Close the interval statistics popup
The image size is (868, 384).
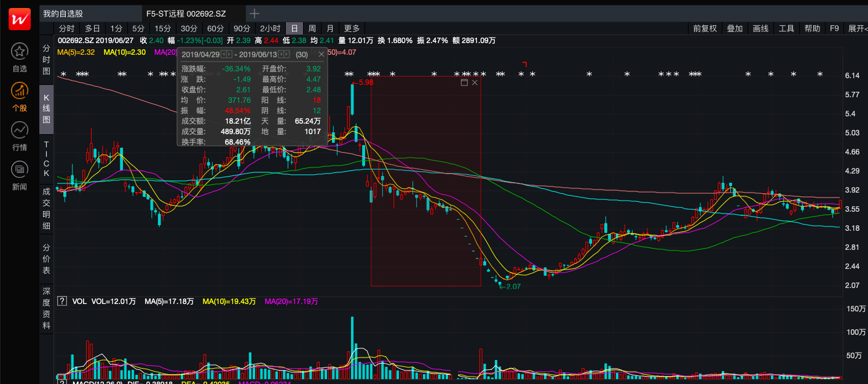click(321, 54)
